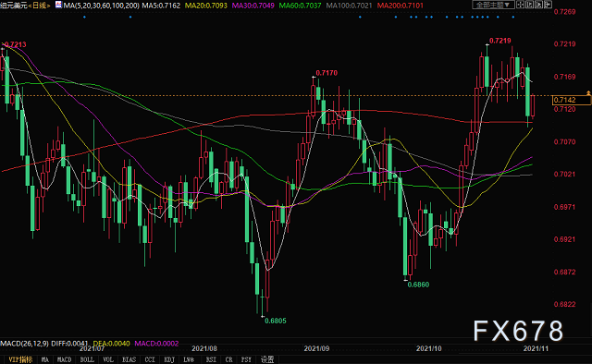Select the MACD indicator tab

[64, 359]
